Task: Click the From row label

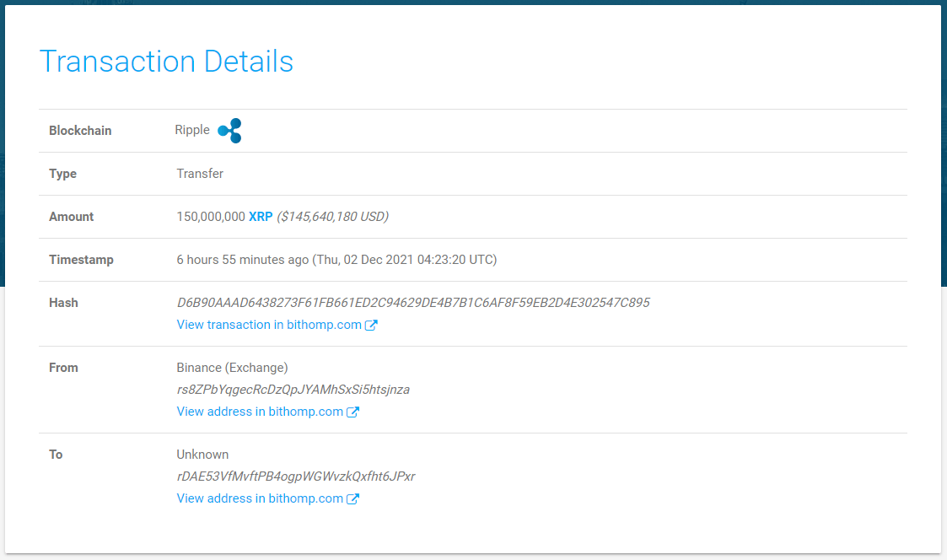Action: (63, 368)
